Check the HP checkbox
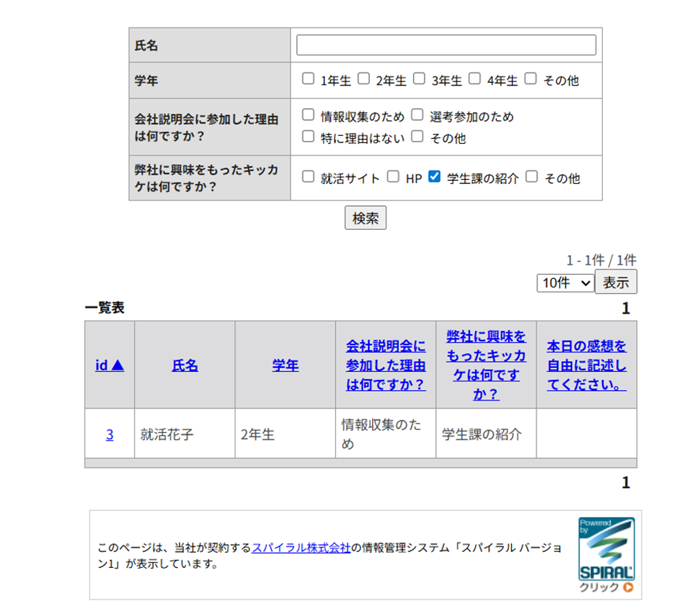The width and height of the screenshot is (700, 616). 393,177
